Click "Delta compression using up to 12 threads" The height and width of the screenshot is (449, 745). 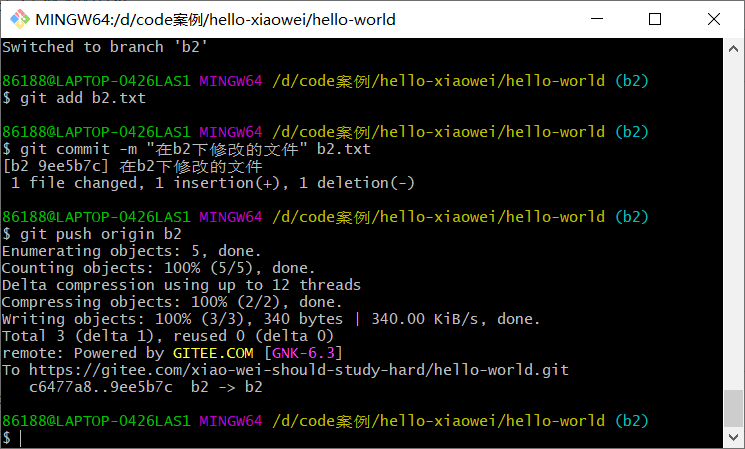pyautogui.click(x=181, y=285)
